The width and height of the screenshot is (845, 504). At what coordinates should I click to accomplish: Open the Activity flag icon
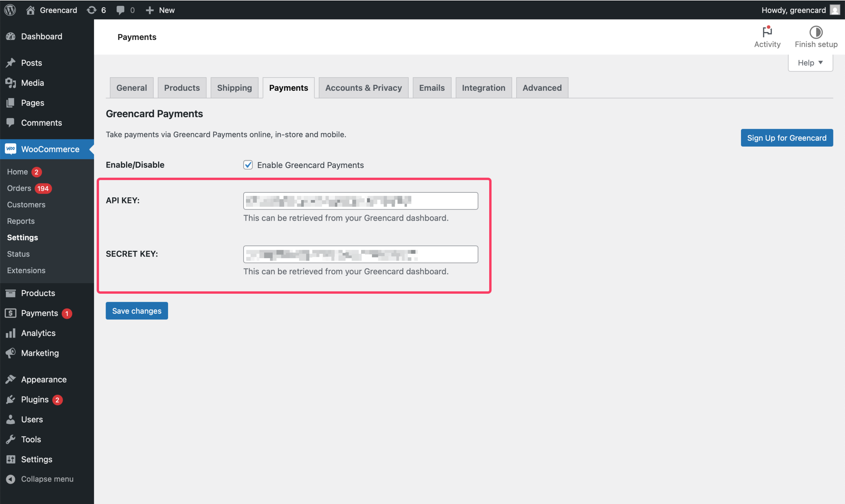(767, 32)
